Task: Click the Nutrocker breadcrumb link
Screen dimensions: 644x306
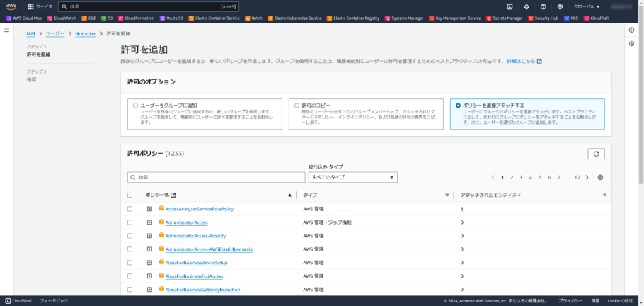Action: [x=86, y=33]
